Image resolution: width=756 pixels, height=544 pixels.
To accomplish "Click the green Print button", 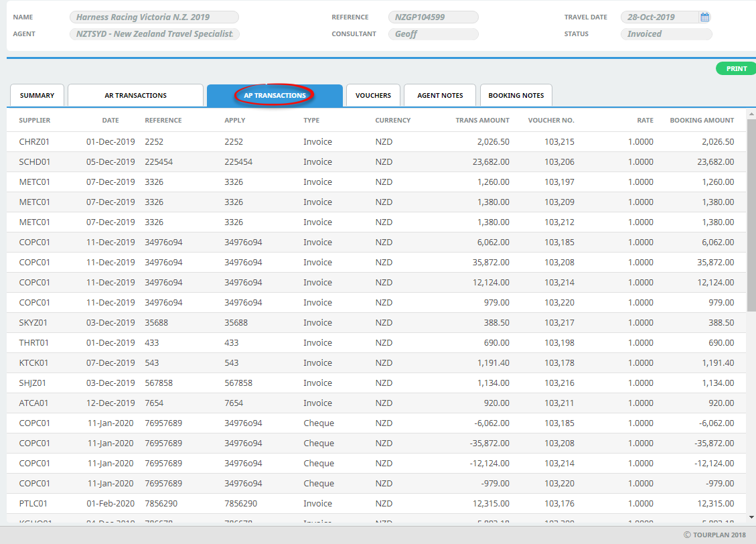I will pyautogui.click(x=736, y=68).
